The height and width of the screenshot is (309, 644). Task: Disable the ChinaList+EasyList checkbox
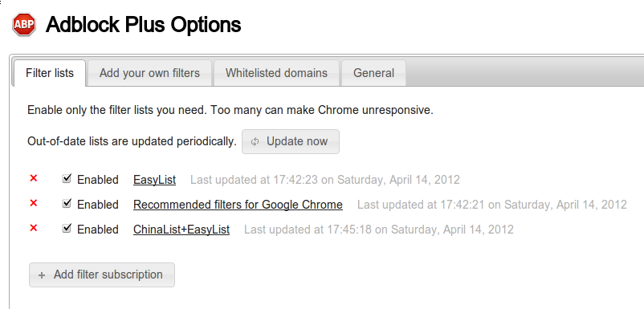[x=67, y=228]
